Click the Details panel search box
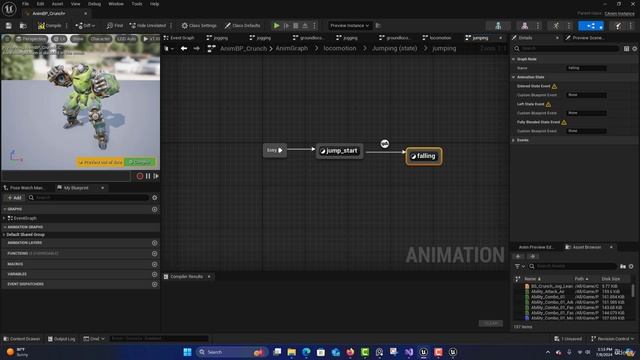Image resolution: width=640 pixels, height=360 pixels. [567, 49]
